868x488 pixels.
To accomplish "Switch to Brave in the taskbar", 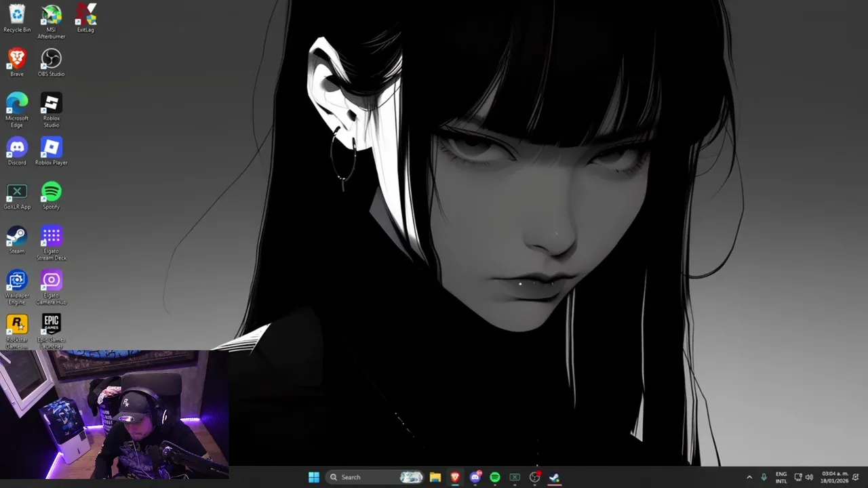I will coord(455,477).
